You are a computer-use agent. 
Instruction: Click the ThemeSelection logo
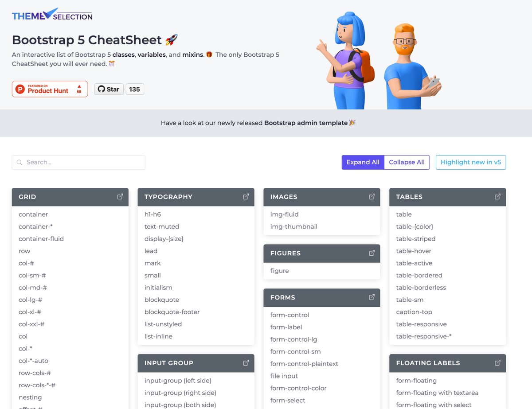tap(52, 14)
